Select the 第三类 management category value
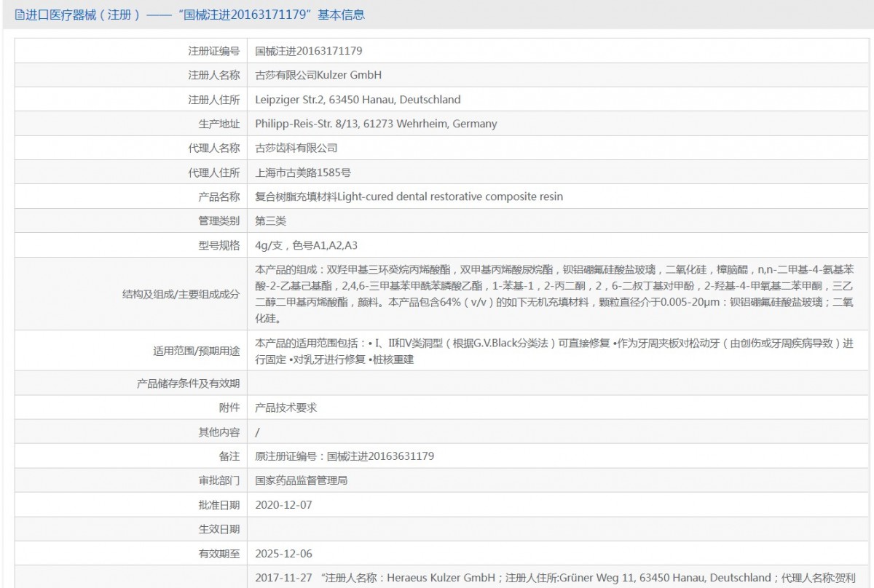 270,220
